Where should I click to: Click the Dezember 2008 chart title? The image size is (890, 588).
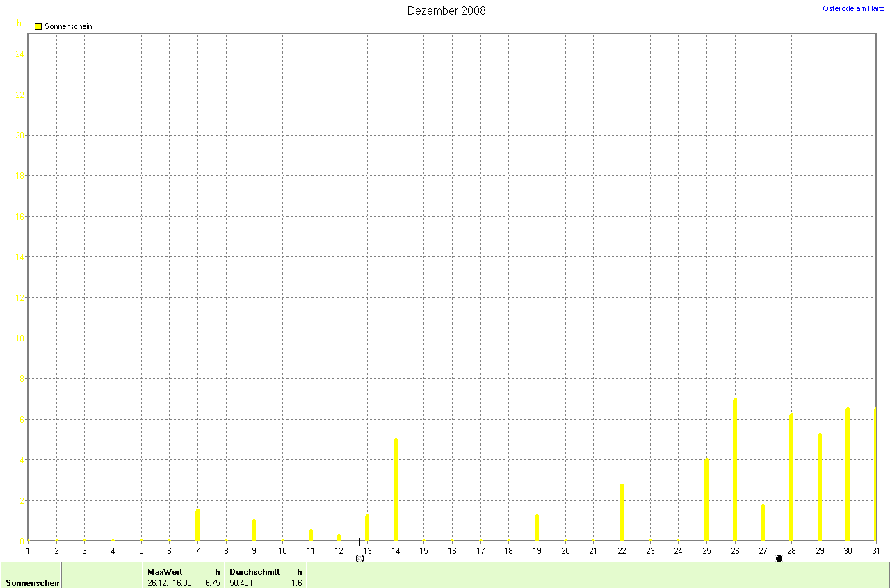pos(446,10)
